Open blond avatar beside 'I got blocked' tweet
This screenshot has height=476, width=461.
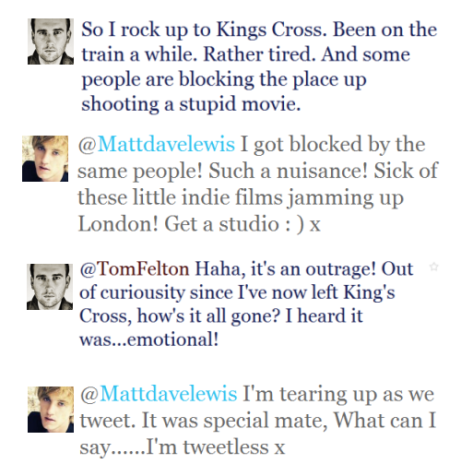[45, 159]
